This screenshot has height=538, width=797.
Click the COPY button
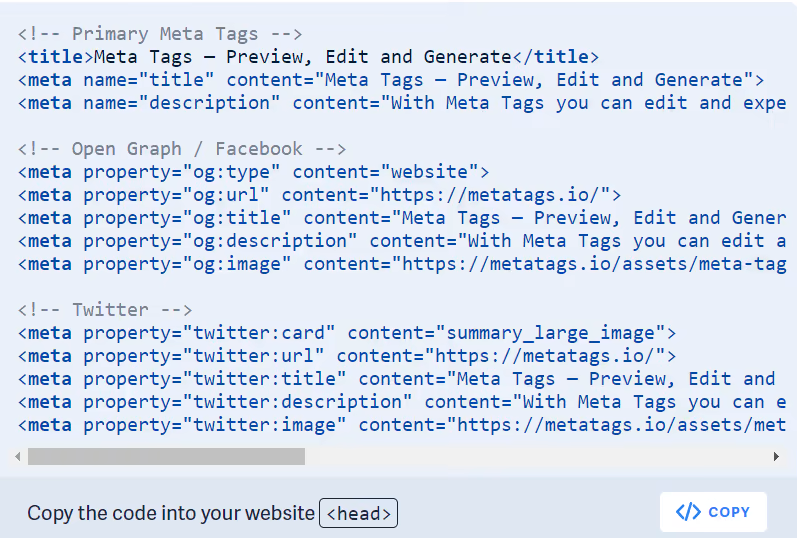(713, 512)
